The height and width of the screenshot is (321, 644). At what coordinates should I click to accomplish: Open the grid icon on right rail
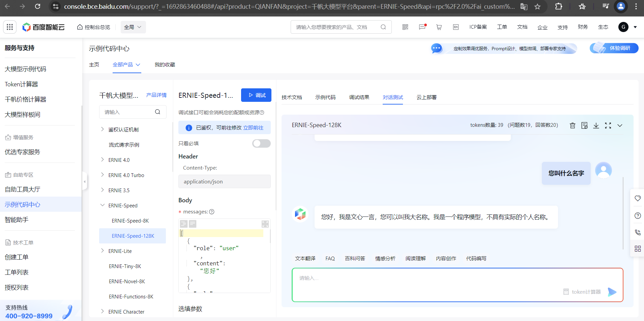coord(638,249)
